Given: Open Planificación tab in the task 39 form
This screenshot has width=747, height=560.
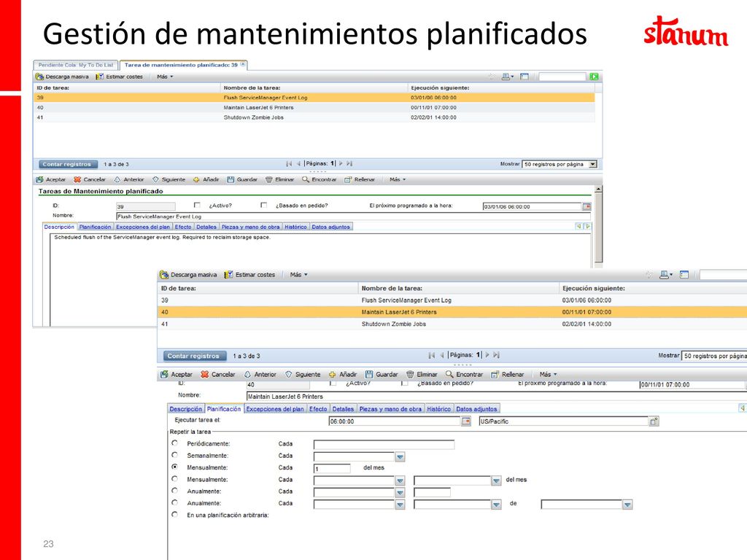Looking at the screenshot, I should coord(95,227).
